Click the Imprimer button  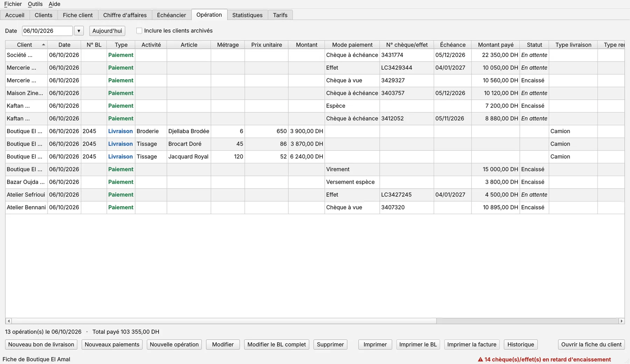click(x=375, y=344)
